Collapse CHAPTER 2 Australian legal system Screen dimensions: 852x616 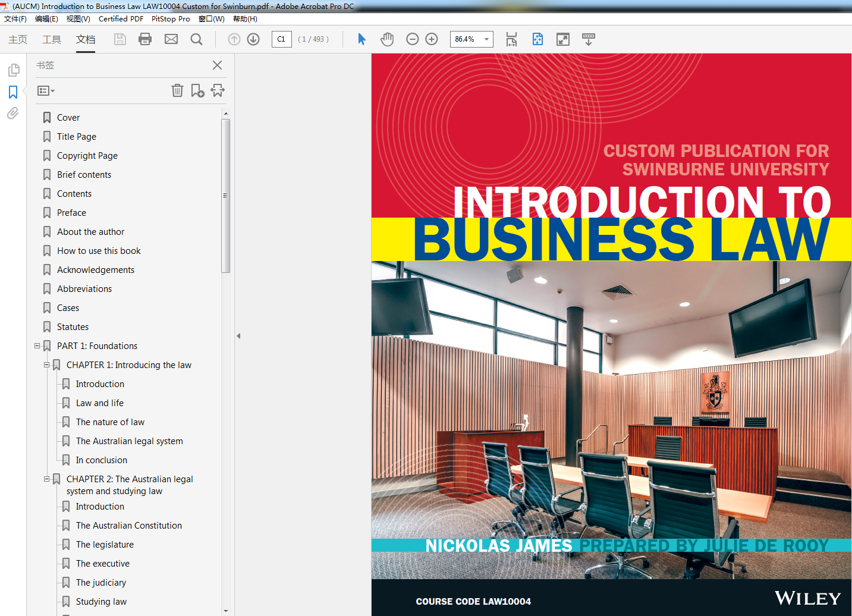click(x=46, y=479)
